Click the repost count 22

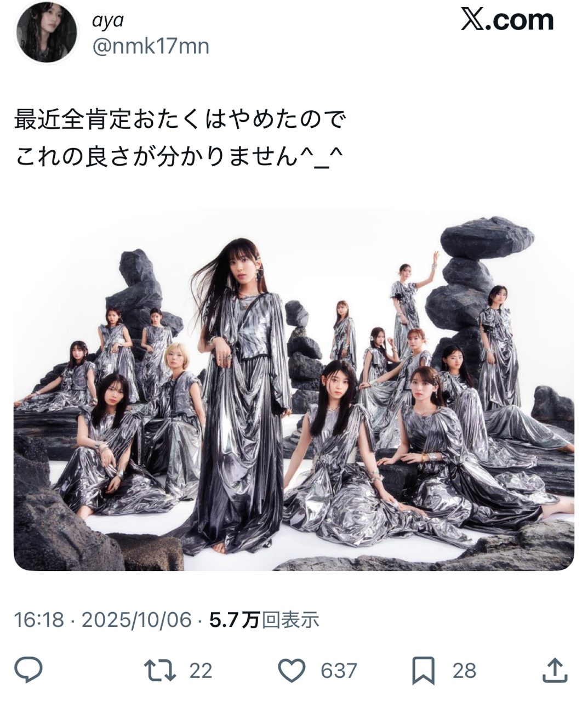point(201,671)
